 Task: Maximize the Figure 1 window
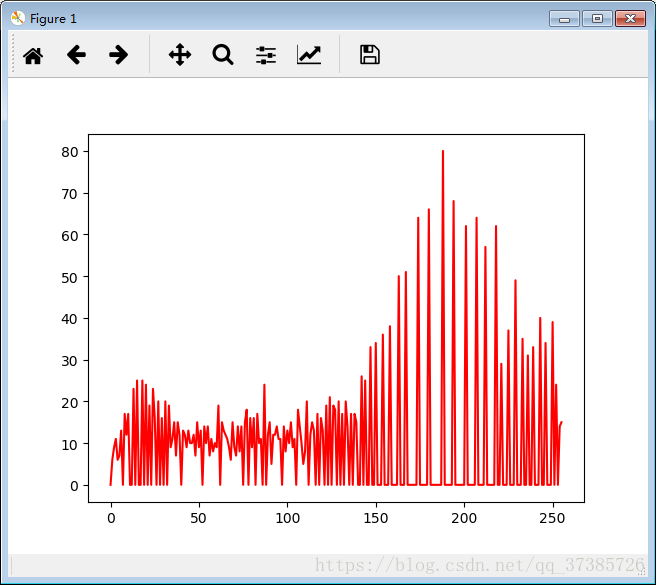[x=597, y=19]
